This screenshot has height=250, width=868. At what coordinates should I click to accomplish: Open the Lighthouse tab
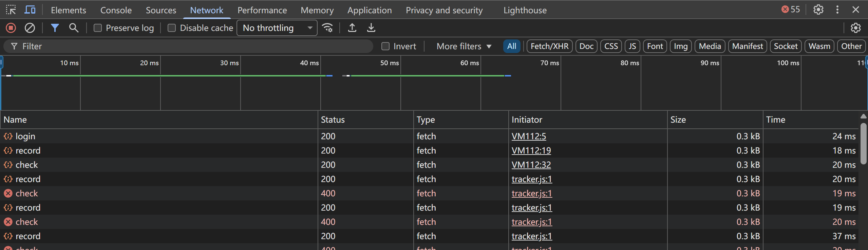pos(525,10)
